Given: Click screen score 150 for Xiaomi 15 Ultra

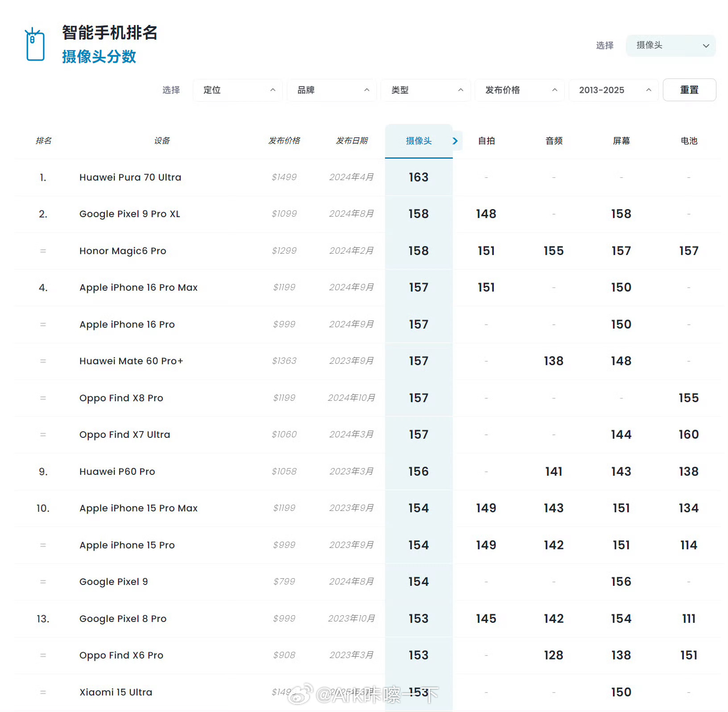Looking at the screenshot, I should pyautogui.click(x=621, y=692).
